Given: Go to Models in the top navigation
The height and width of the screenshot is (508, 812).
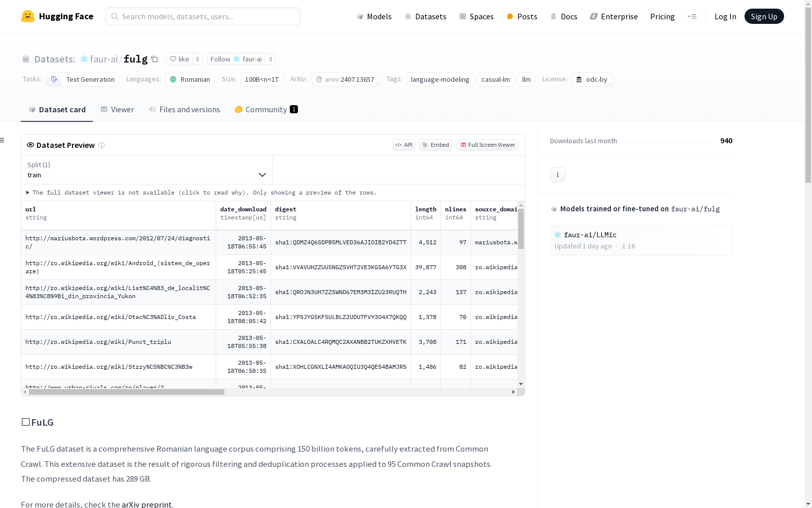Looking at the screenshot, I should point(374,17).
